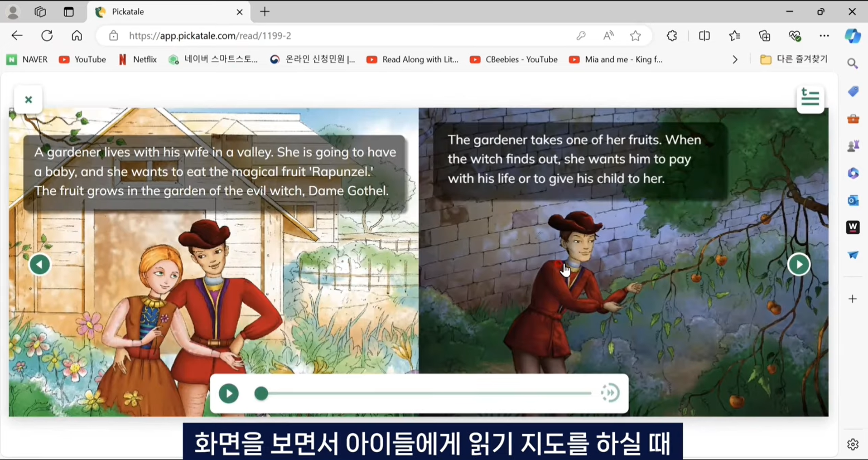
Task: Open the Read Along with Lit bookmark
Action: tap(413, 59)
